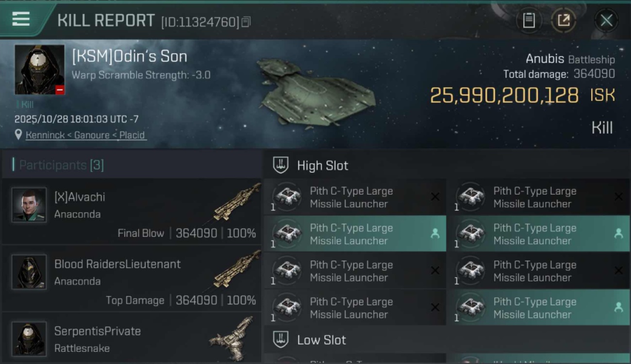The width and height of the screenshot is (631, 364).
Task: Open the hamburger menu icon
Action: click(x=21, y=19)
